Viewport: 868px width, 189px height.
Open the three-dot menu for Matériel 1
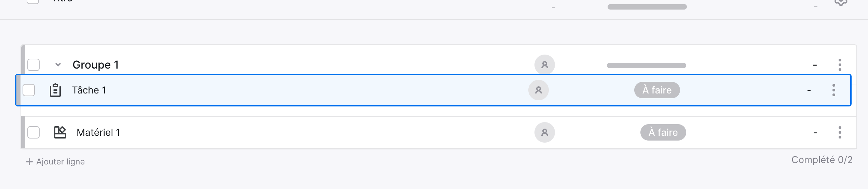pyautogui.click(x=840, y=132)
